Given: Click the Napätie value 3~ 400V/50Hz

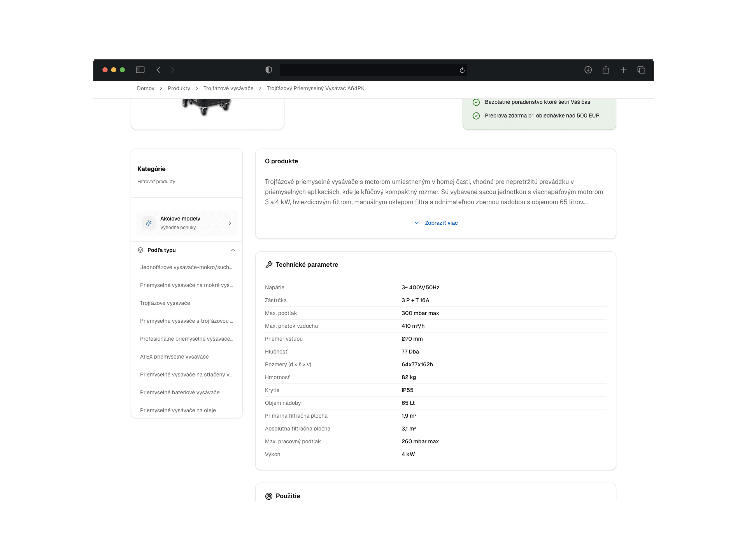Looking at the screenshot, I should click(420, 287).
